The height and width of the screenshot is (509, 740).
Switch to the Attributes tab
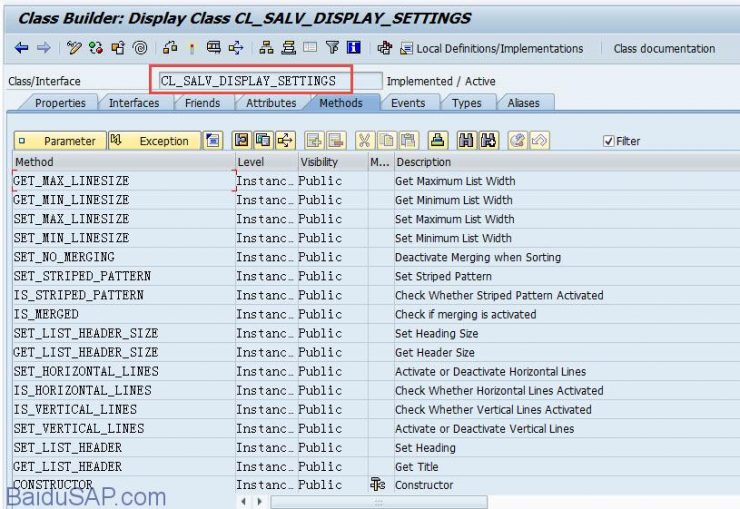click(271, 103)
